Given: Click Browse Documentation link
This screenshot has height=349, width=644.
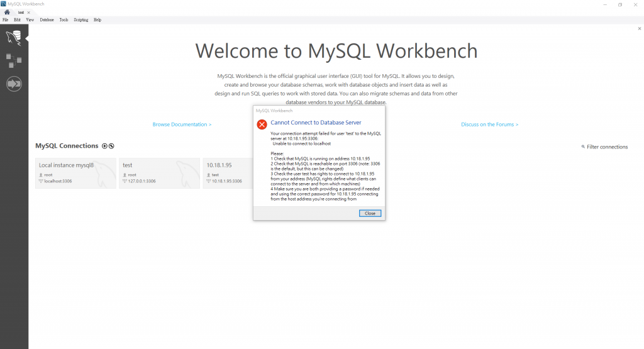Looking at the screenshot, I should [182, 125].
